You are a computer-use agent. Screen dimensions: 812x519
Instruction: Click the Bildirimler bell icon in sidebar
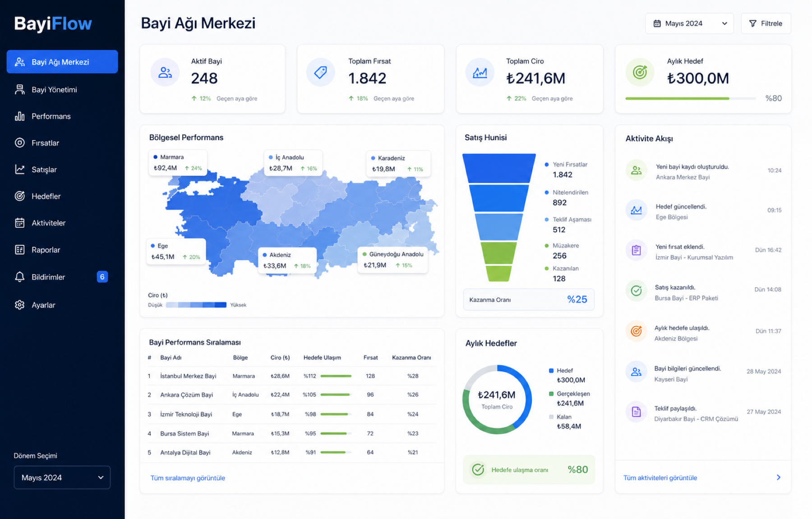pos(20,277)
